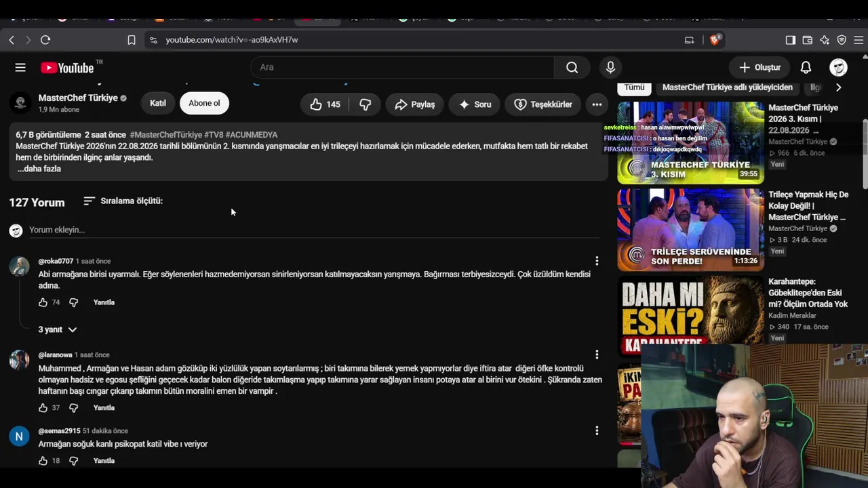Open @semas2915's profile avatar
The height and width of the screenshot is (488, 868).
coord(19,436)
